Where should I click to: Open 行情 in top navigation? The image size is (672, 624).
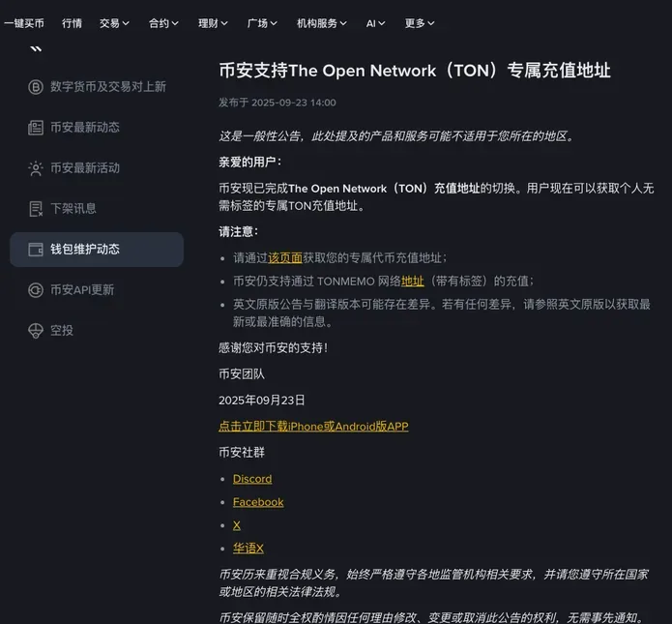pos(72,23)
